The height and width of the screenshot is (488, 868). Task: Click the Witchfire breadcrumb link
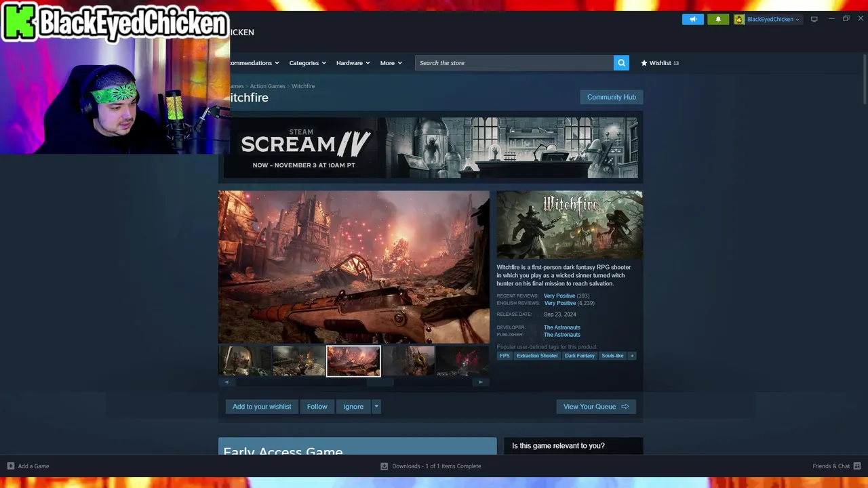[303, 86]
